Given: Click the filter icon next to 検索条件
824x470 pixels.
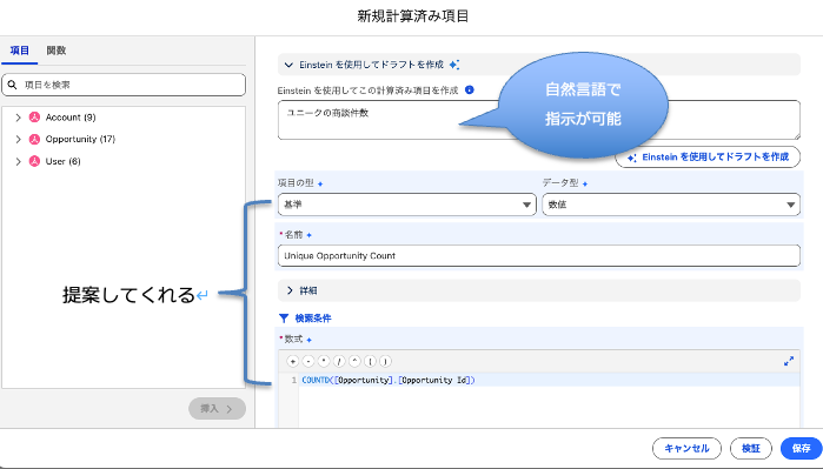Looking at the screenshot, I should [x=283, y=318].
